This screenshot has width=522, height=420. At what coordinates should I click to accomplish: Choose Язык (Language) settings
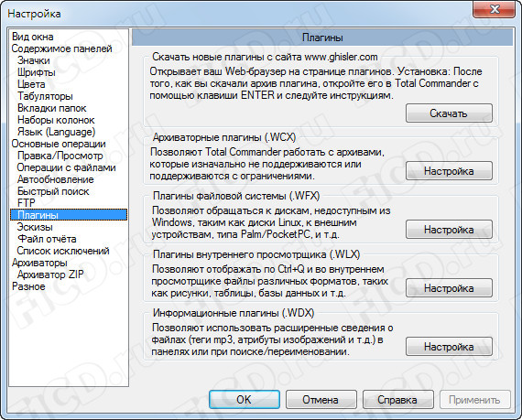pyautogui.click(x=56, y=132)
